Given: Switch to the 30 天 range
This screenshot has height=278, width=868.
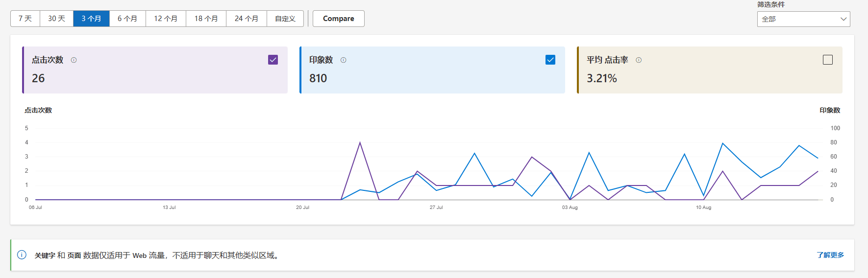Looking at the screenshot, I should click(56, 19).
